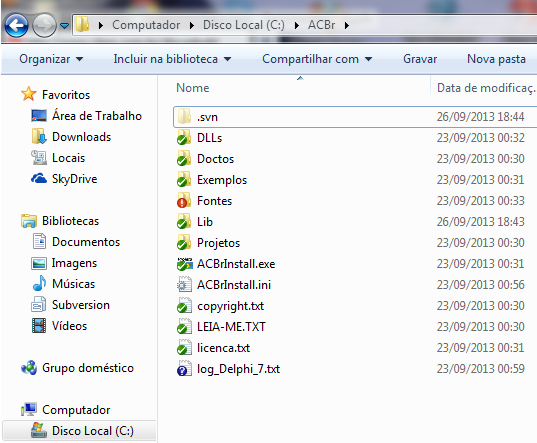Open Subversion library in sidebar
537x443 pixels.
click(x=80, y=305)
